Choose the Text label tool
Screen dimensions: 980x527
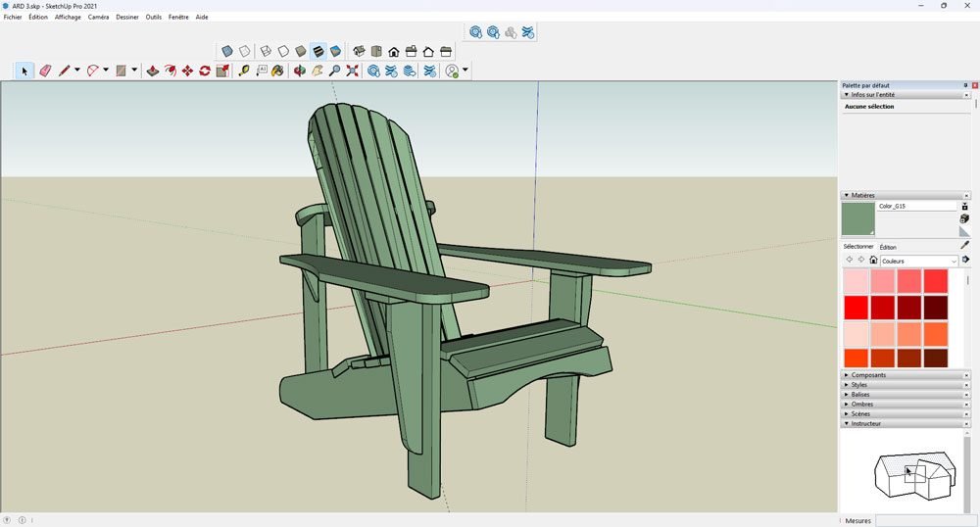click(262, 72)
